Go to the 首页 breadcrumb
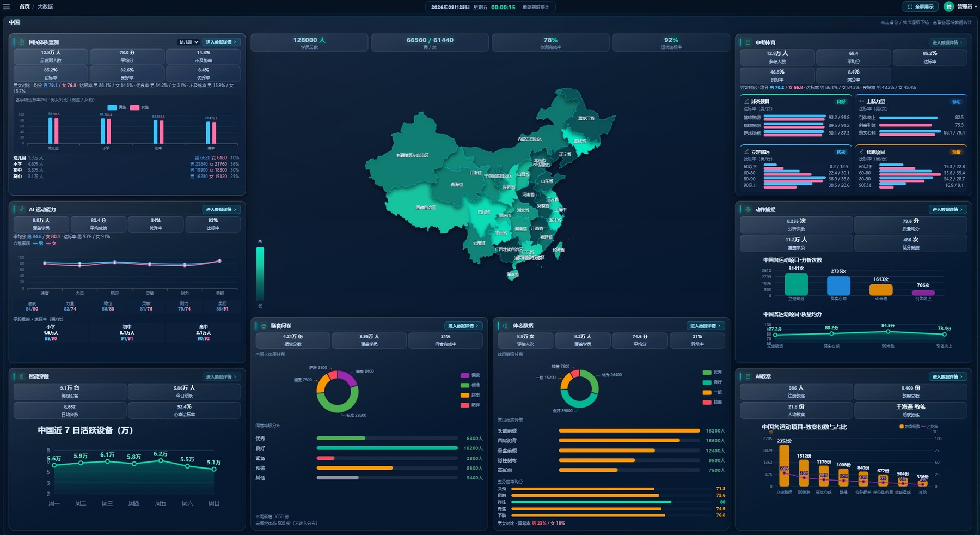Image resolution: width=980 pixels, height=535 pixels. [24, 7]
